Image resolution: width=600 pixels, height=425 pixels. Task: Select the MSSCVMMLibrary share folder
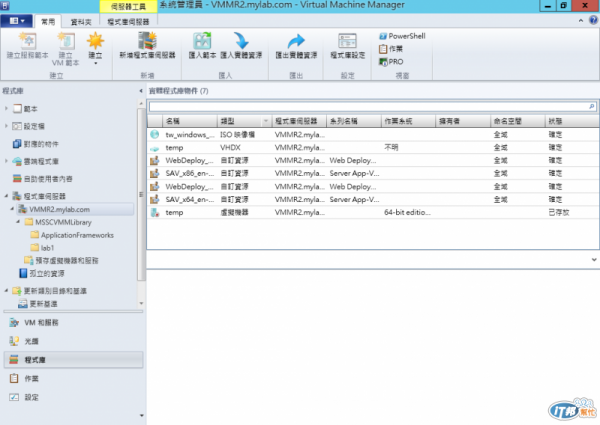click(58, 222)
